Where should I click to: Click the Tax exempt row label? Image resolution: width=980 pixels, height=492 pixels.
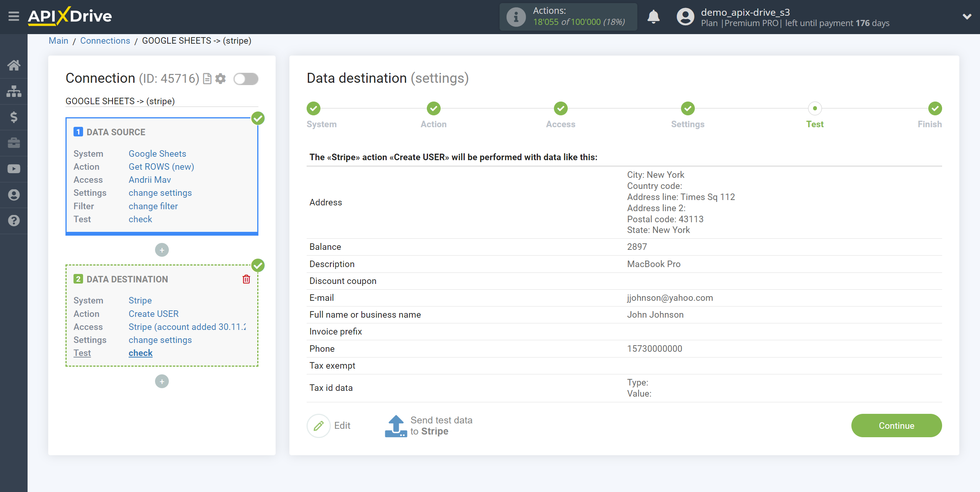tap(332, 366)
